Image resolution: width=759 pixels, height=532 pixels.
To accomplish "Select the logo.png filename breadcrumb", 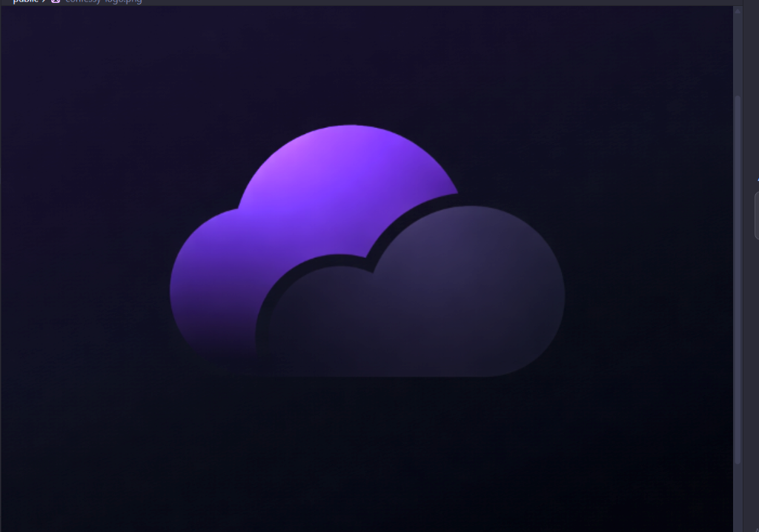I will pyautogui.click(x=103, y=1).
